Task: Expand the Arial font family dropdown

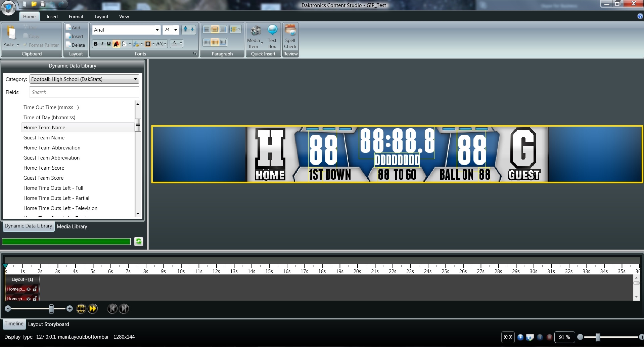Action: coord(157,30)
